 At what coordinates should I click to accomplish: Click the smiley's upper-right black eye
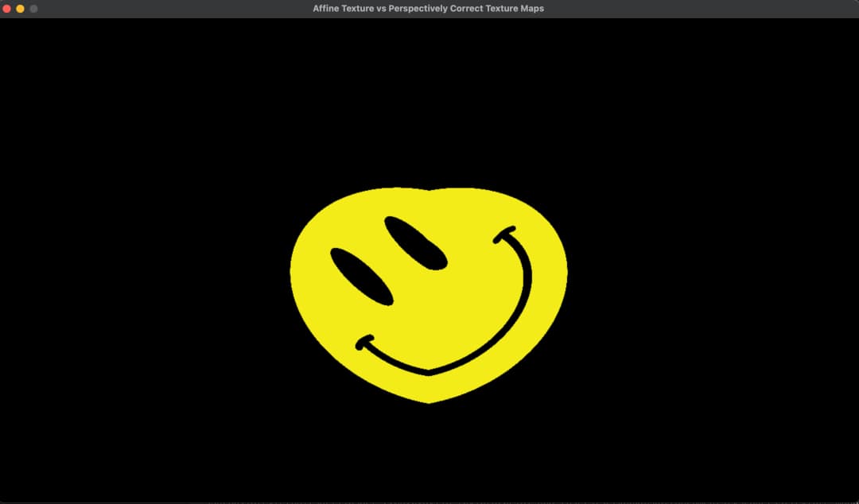(415, 242)
